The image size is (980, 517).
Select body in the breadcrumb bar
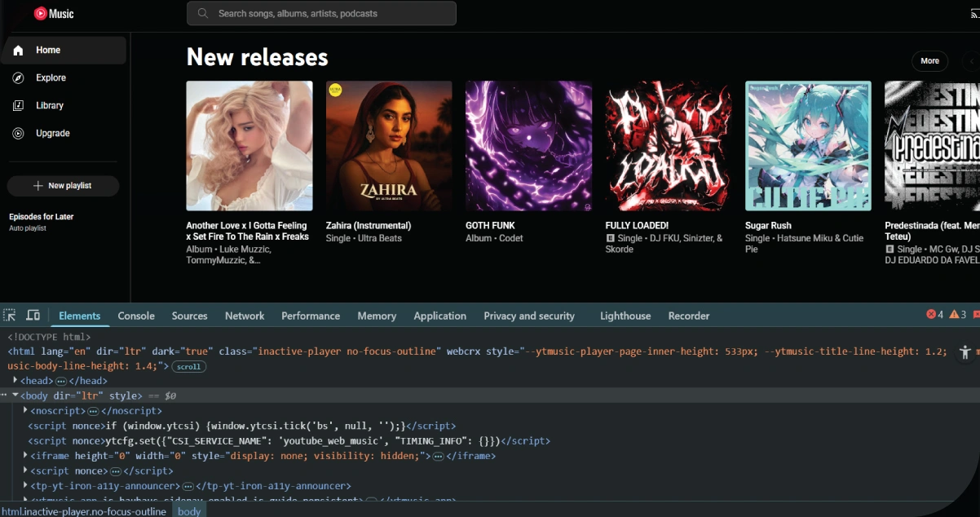(188, 511)
